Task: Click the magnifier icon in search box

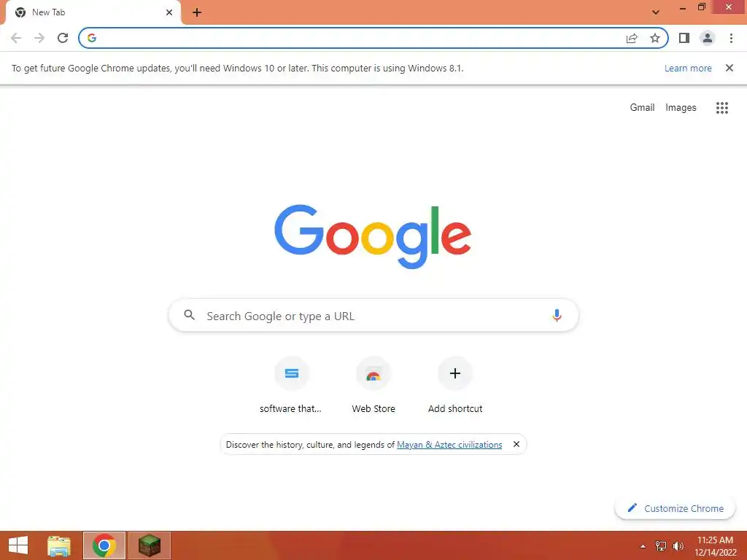Action: click(x=190, y=315)
